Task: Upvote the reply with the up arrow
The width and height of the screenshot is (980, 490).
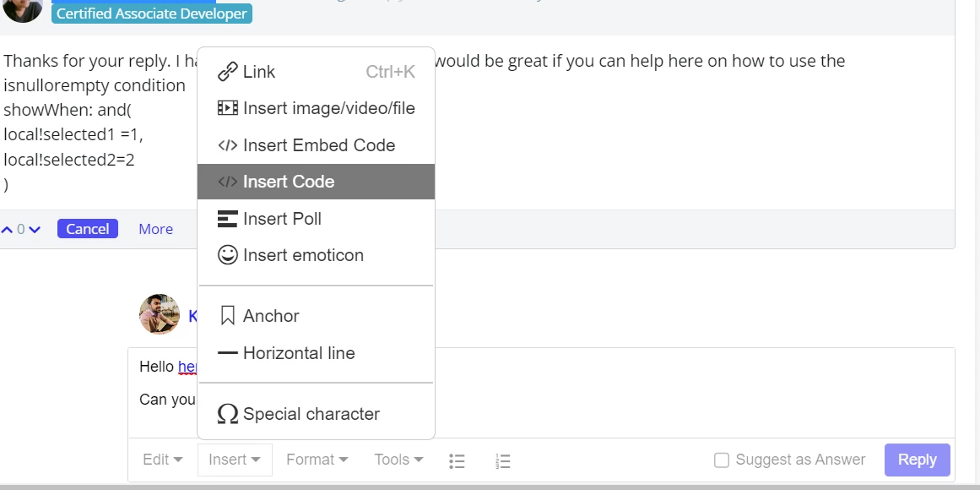Action: click(7, 230)
